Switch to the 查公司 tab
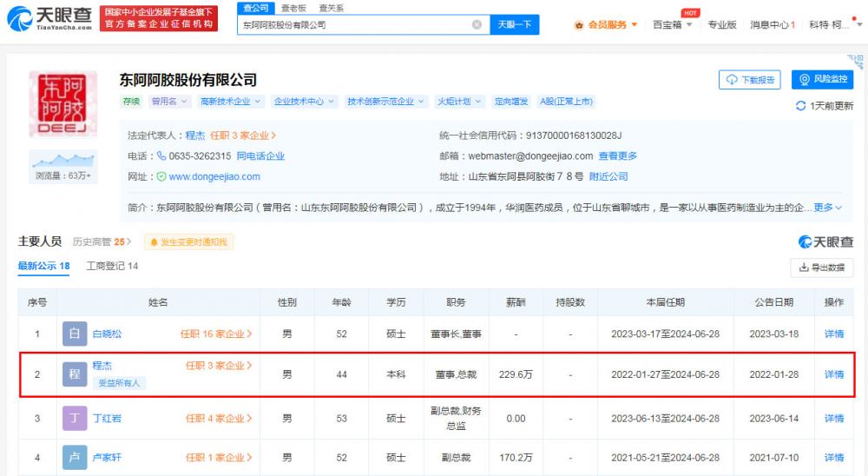This screenshot has height=476, width=868. pyautogui.click(x=256, y=8)
